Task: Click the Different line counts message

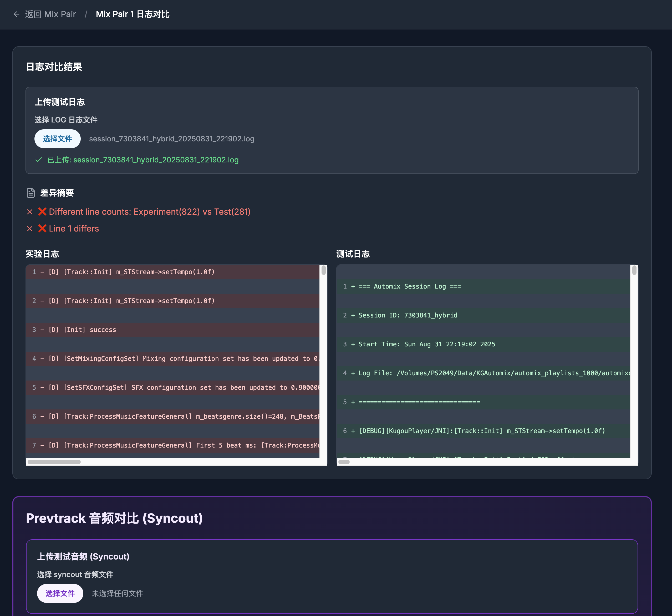Action: pyautogui.click(x=150, y=212)
